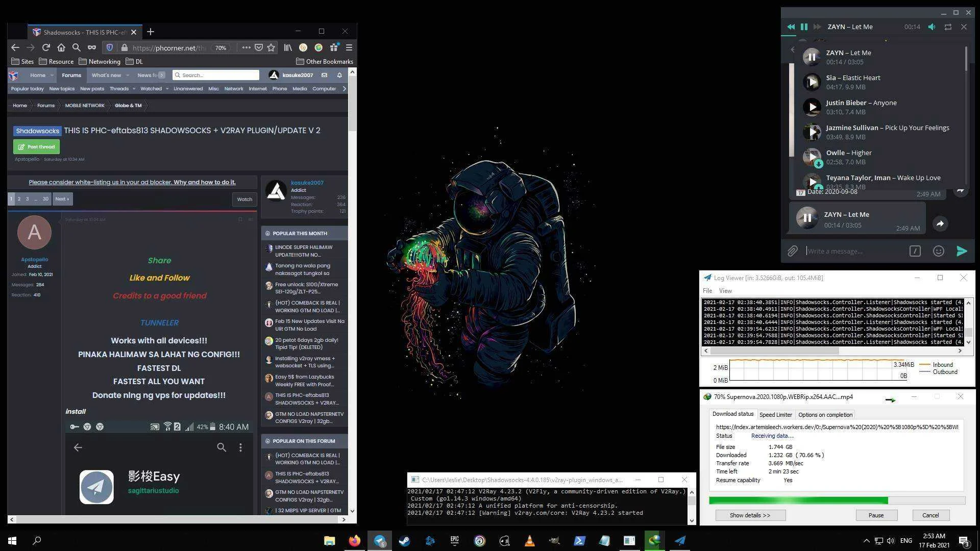Viewport: 980px width, 551px height.
Task: Save page to Pocket icon
Action: tap(259, 47)
